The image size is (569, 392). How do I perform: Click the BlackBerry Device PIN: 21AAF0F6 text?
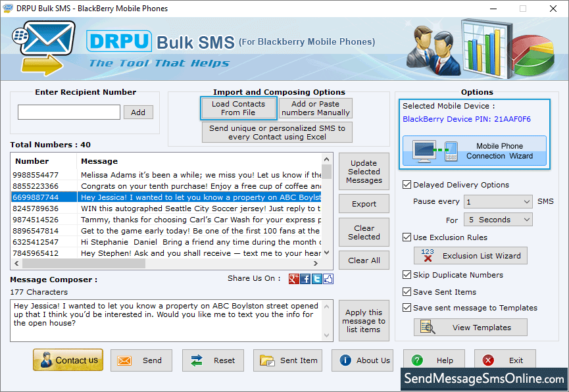[466, 119]
